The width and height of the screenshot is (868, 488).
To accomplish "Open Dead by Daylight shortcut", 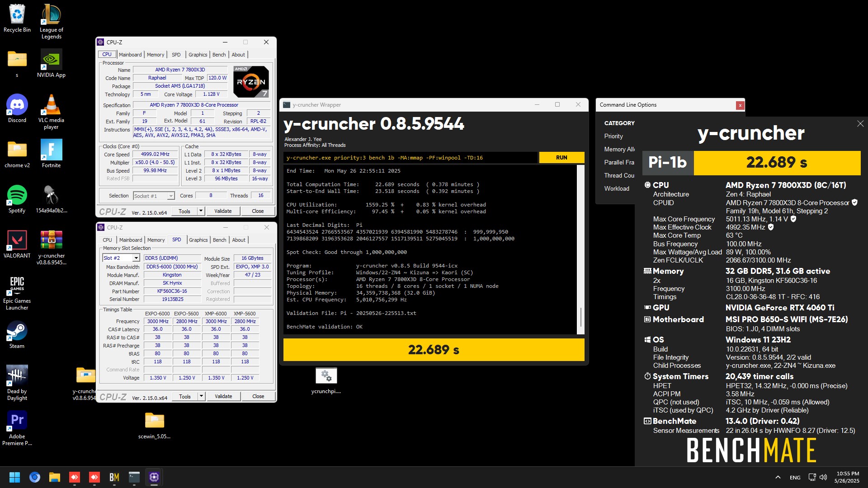I will click(17, 383).
